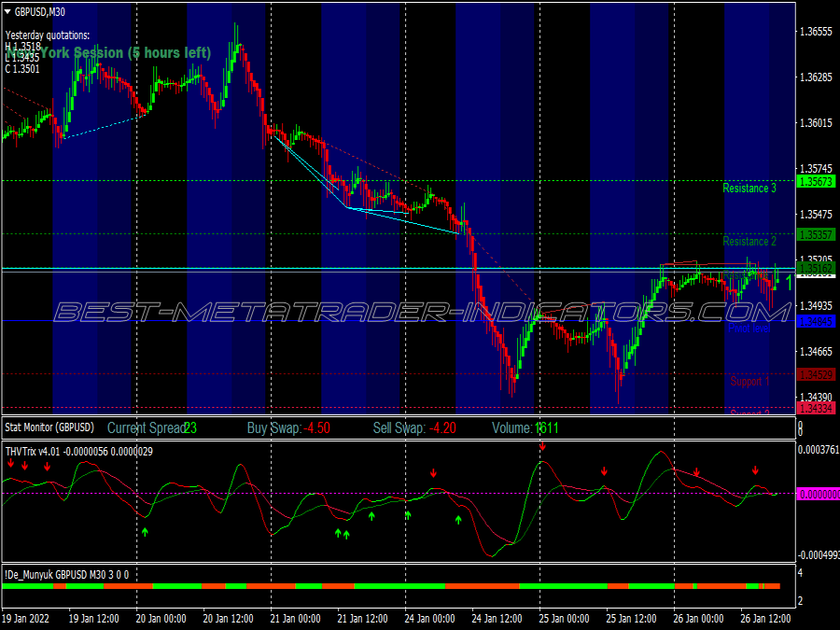Click the 1.34334 support price tag
Viewport: 840px width, 630px height.
tap(816, 408)
